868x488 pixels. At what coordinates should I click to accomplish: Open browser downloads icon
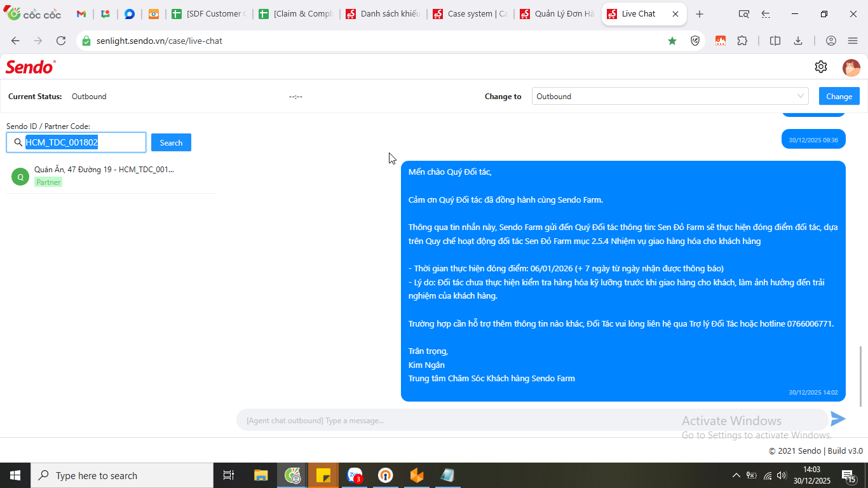tap(798, 41)
